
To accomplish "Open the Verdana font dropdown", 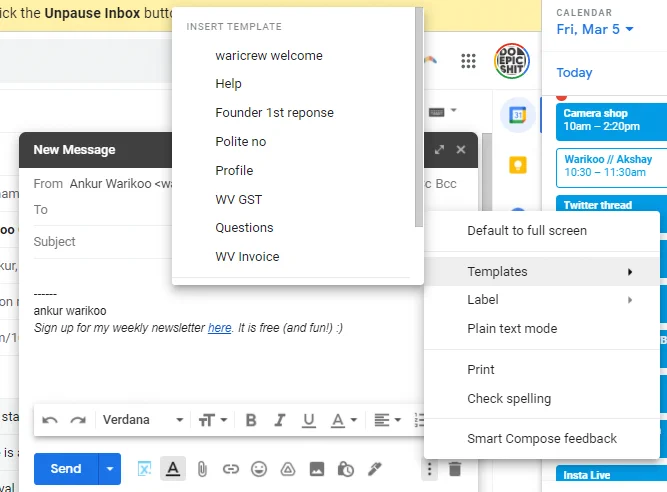I will click(143, 420).
